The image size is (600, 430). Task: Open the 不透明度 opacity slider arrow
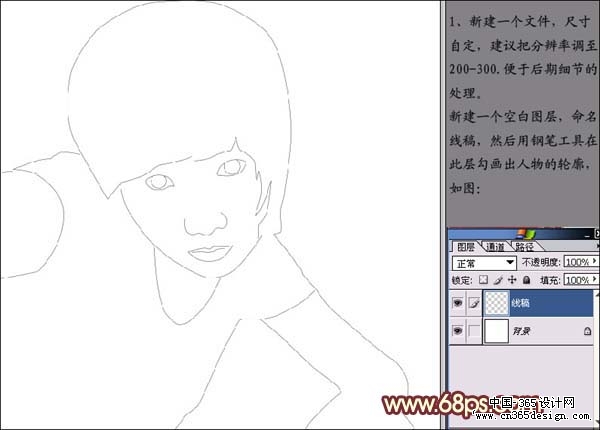click(x=595, y=262)
